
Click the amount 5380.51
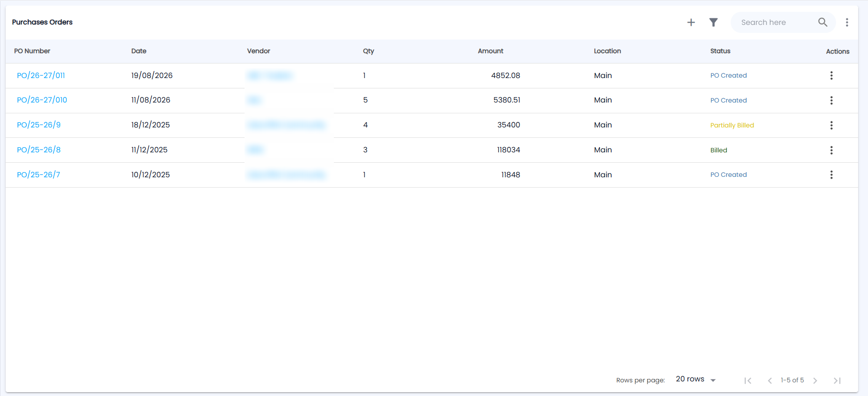[507, 100]
